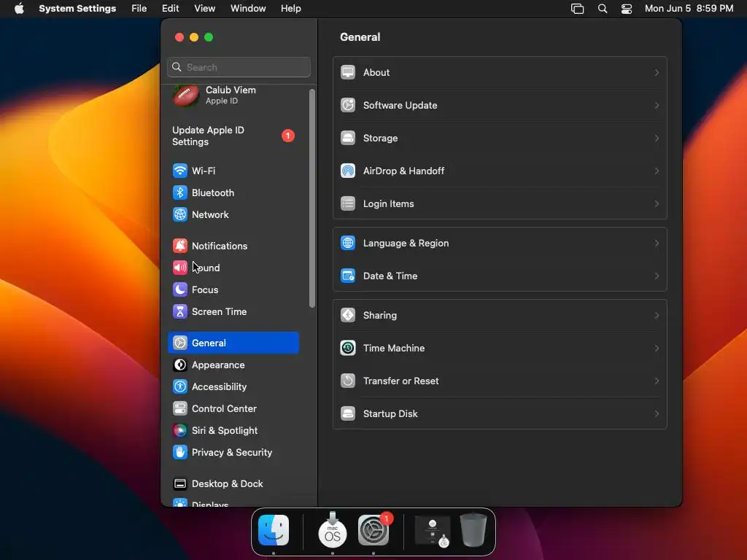Image resolution: width=747 pixels, height=560 pixels.
Task: Click Transfer or Reset icon
Action: pyautogui.click(x=348, y=381)
